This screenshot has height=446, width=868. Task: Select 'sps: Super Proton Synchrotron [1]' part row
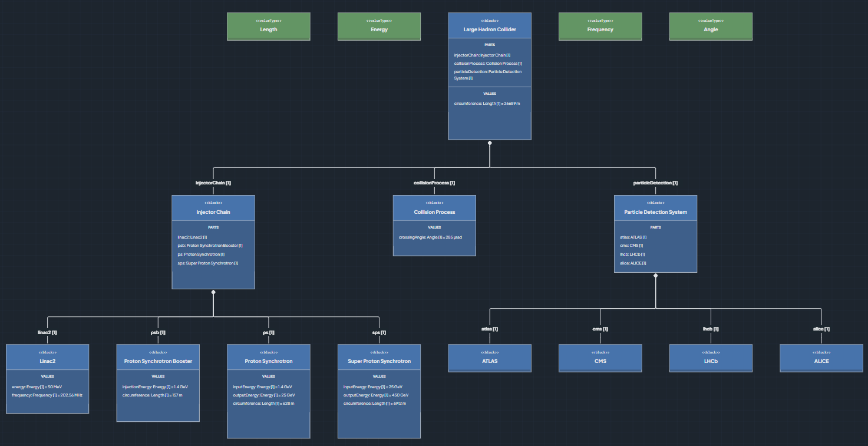pos(207,263)
